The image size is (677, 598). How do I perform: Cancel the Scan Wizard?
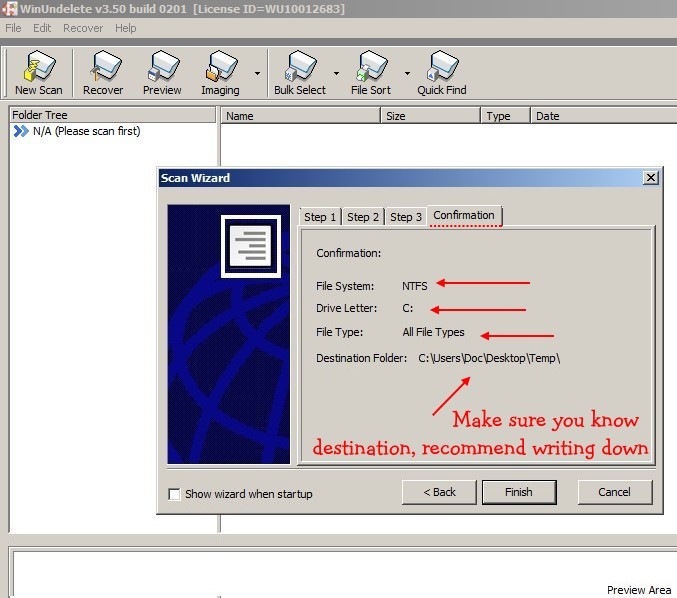click(614, 492)
